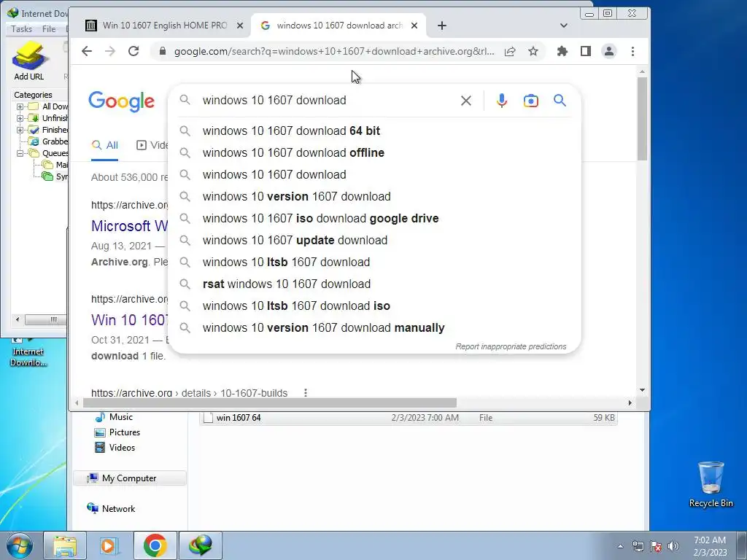This screenshot has height=560, width=747.
Task: Clear the search box with the X
Action: 466,101
